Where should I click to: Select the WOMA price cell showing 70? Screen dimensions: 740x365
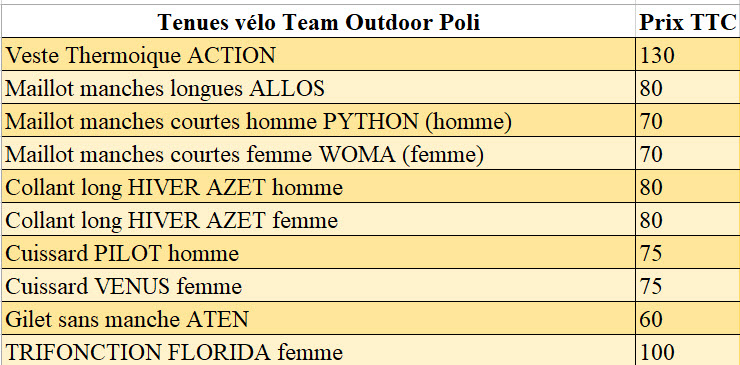coord(688,153)
